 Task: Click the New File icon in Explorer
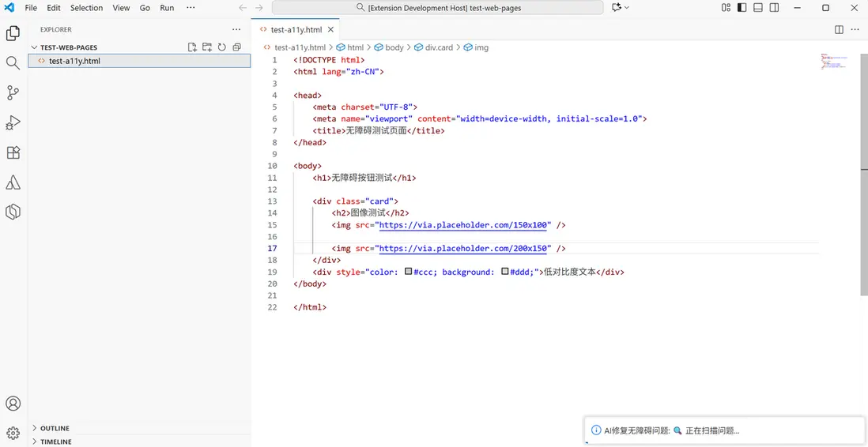click(192, 47)
